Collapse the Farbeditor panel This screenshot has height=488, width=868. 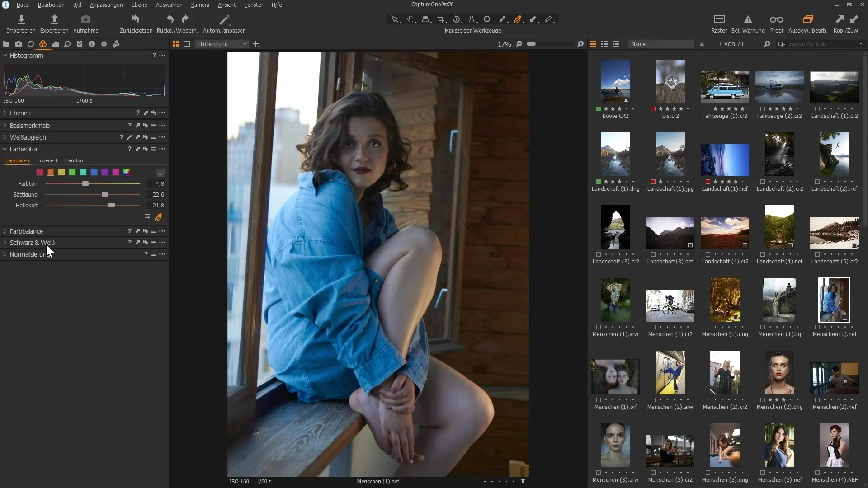[5, 149]
